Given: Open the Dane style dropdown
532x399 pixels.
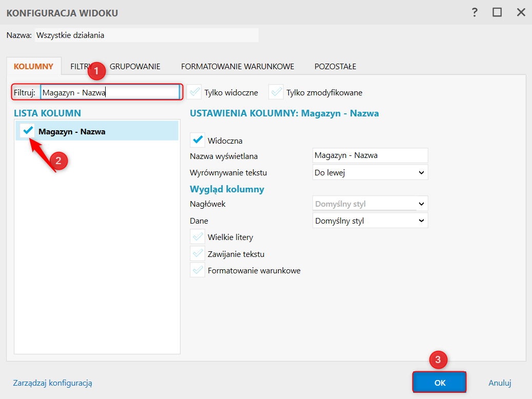Looking at the screenshot, I should [x=370, y=221].
